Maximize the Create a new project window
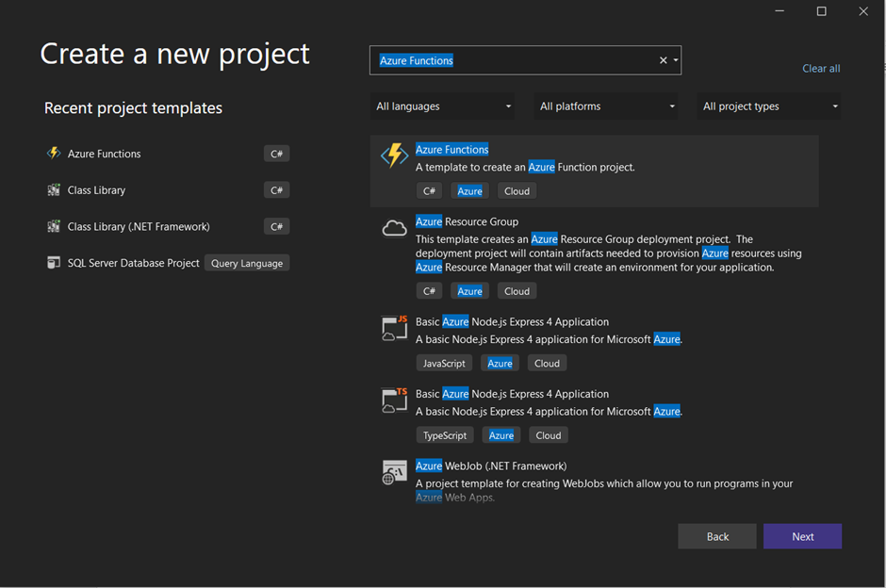 (822, 11)
